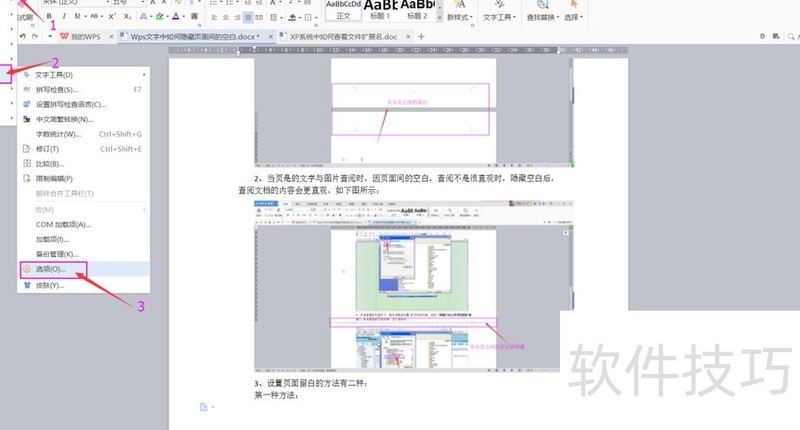
Task: Choose 备份管理(K)... menu entry
Action: [84, 254]
